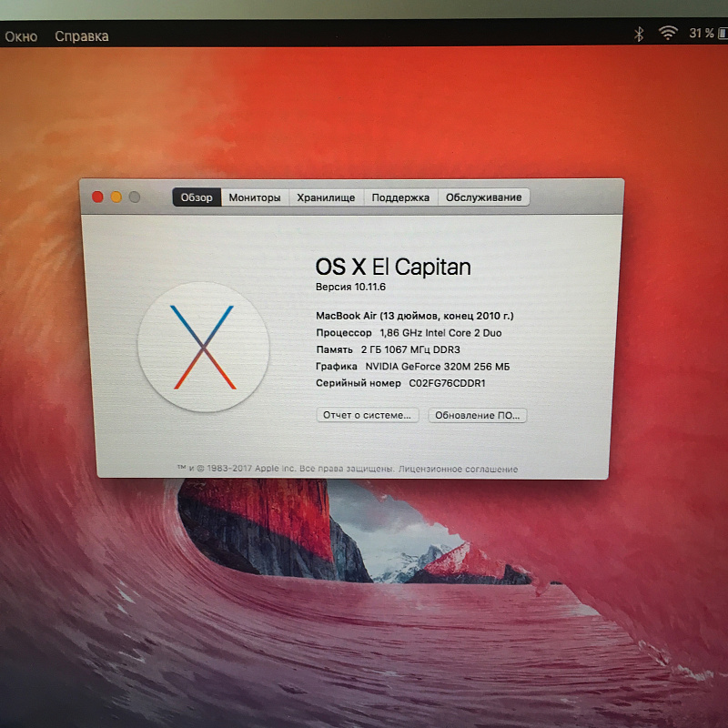Click the 1,86 GHz Intel Core 2 Duo text

(x=440, y=333)
